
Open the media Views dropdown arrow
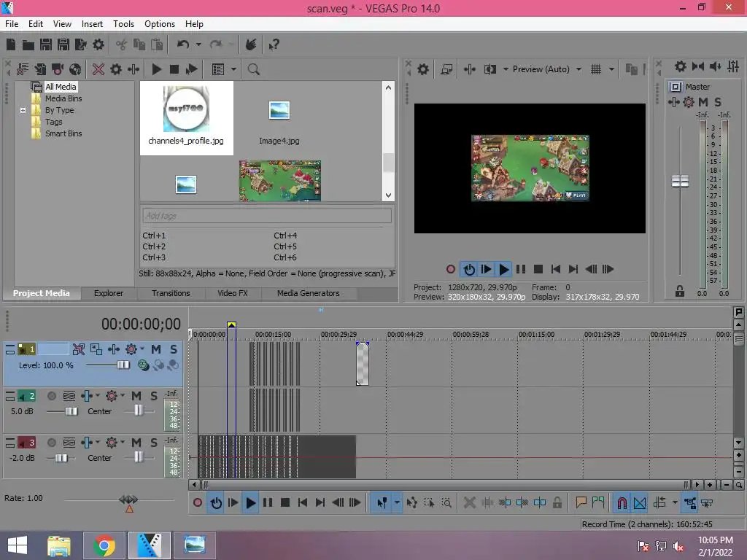point(233,69)
